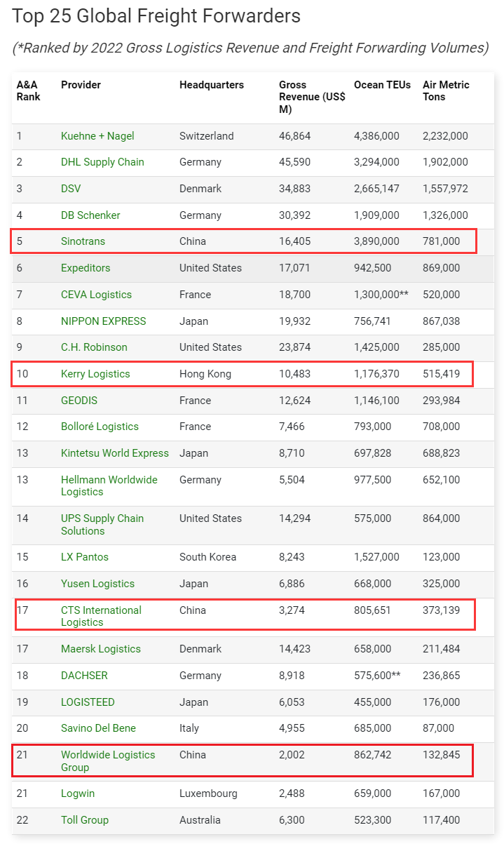The width and height of the screenshot is (504, 844).
Task: Select Kerry Logistics link
Action: pyautogui.click(x=95, y=374)
